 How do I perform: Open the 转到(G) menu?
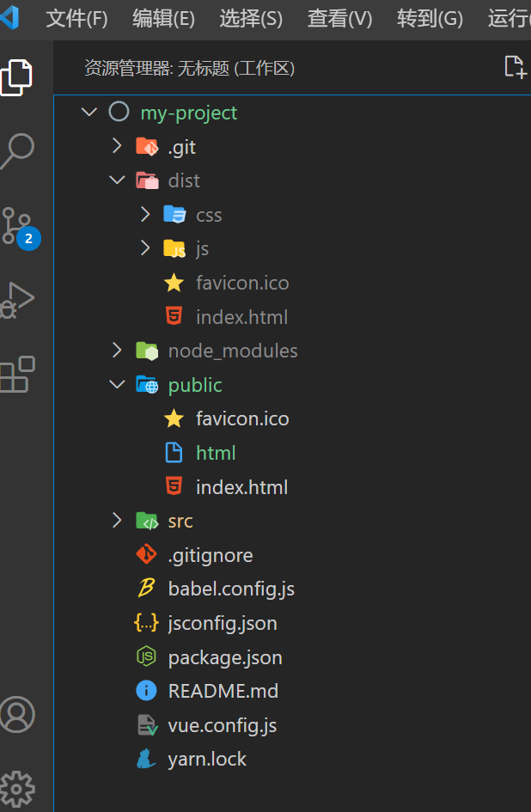[430, 19]
